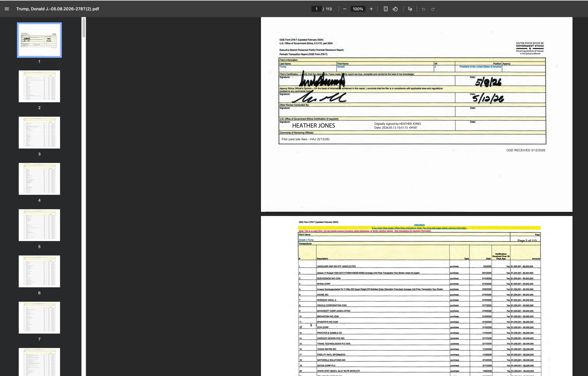
Task: Select page 6 thumbnail
Action: point(39,272)
